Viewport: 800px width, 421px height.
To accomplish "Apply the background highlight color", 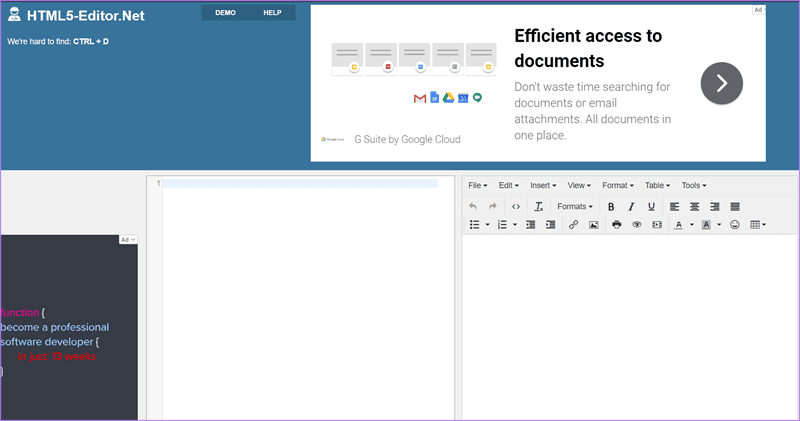I will pyautogui.click(x=706, y=225).
